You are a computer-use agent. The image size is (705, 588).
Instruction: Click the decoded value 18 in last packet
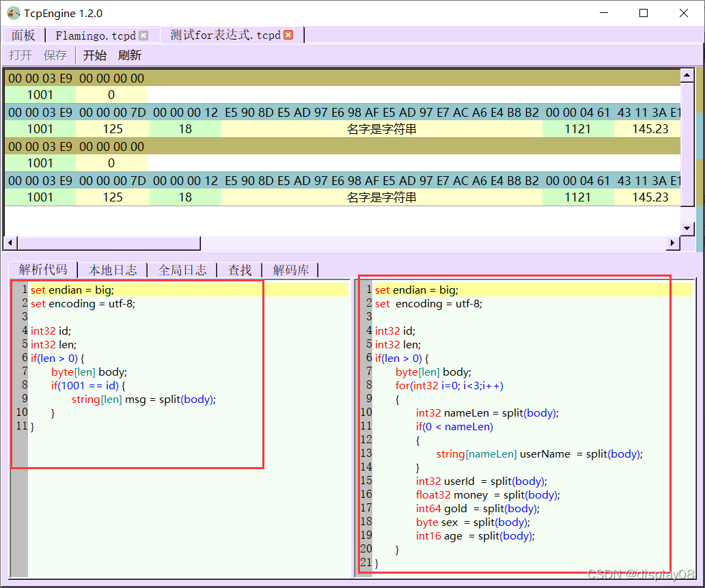pos(185,197)
